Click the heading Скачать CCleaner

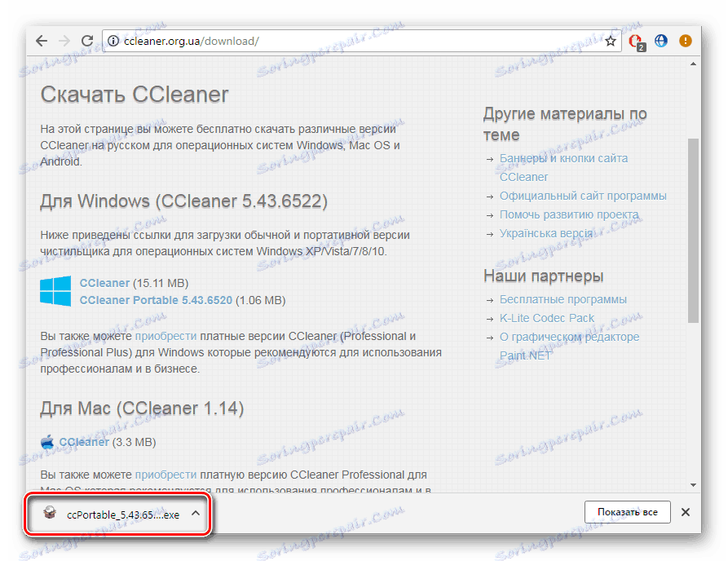(135, 95)
